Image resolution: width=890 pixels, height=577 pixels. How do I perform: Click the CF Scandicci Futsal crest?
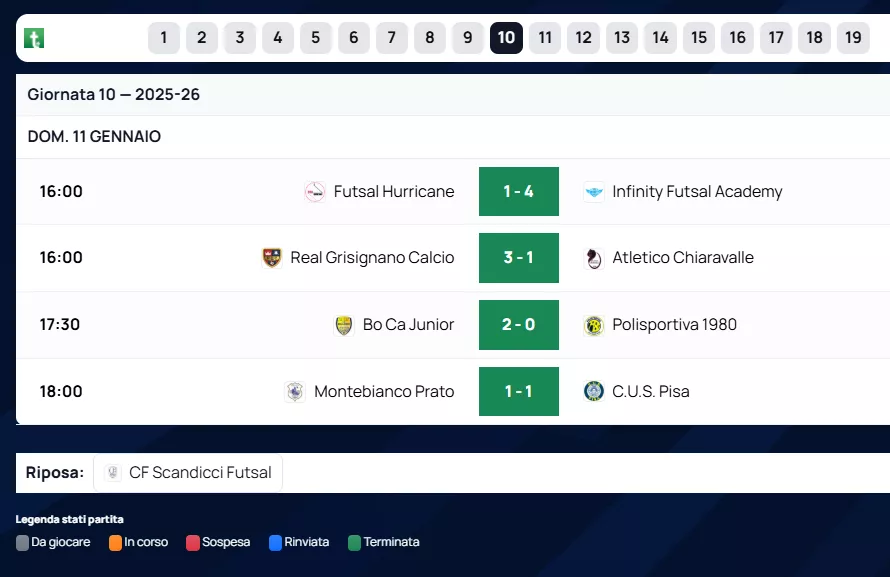pos(113,473)
